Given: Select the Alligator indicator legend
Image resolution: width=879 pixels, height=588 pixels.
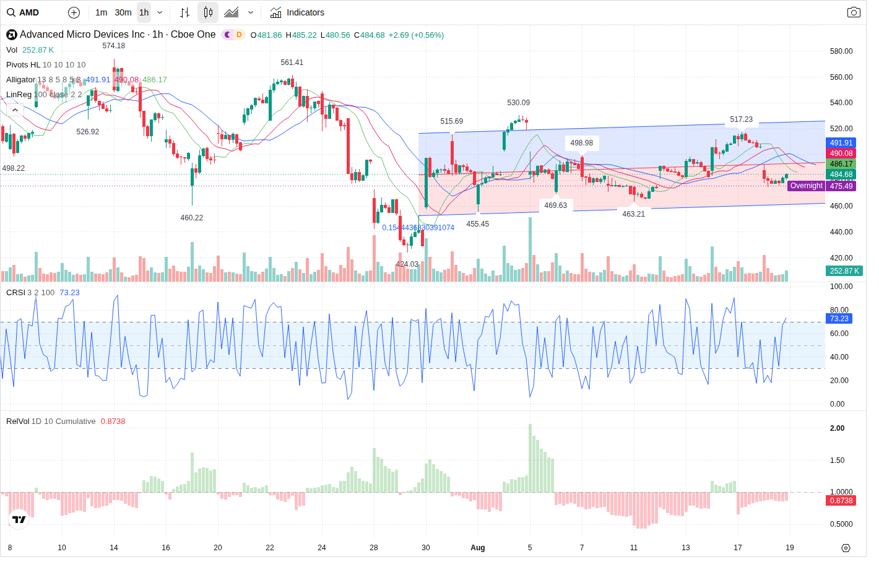Looking at the screenshot, I should pos(20,79).
